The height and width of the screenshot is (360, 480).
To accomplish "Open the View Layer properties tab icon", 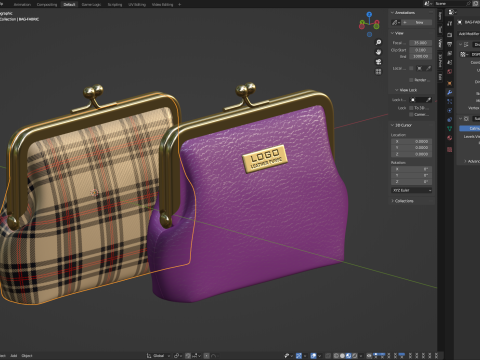I will pos(450,53).
